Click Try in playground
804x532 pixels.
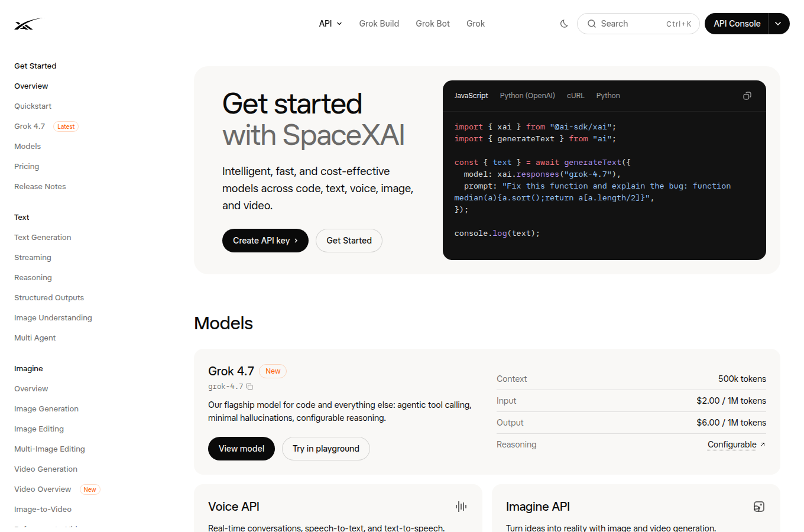point(326,449)
